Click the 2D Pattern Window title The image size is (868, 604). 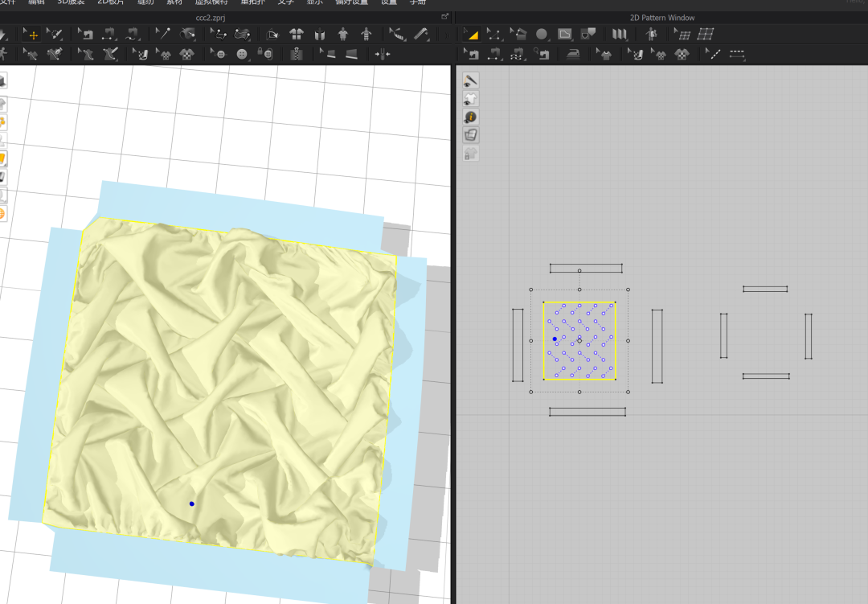click(x=662, y=18)
